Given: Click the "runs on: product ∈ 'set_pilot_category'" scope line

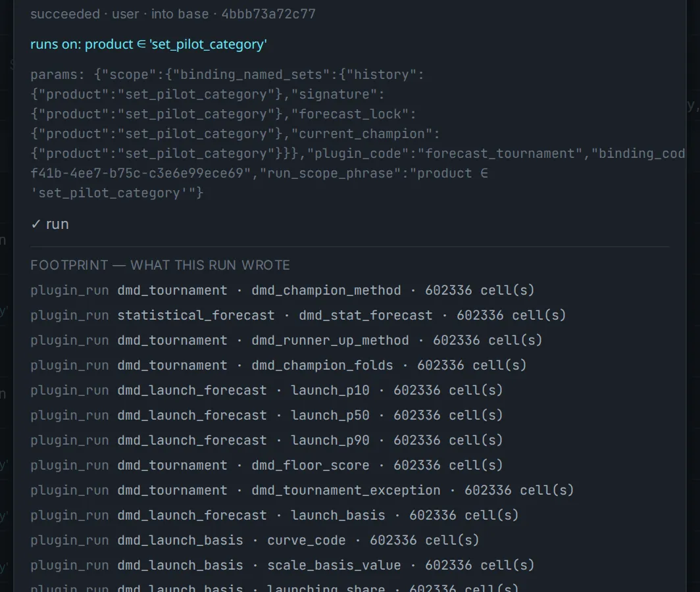Looking at the screenshot, I should [148, 44].
